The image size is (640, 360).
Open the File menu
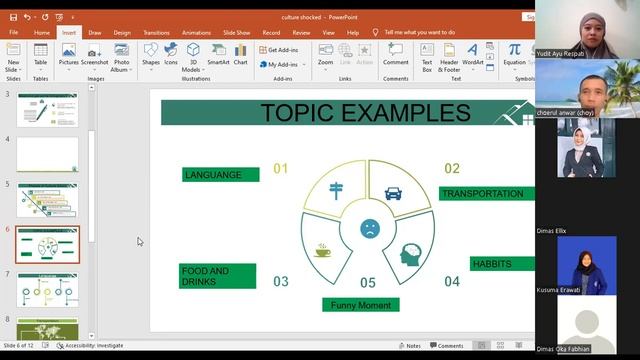[13, 32]
